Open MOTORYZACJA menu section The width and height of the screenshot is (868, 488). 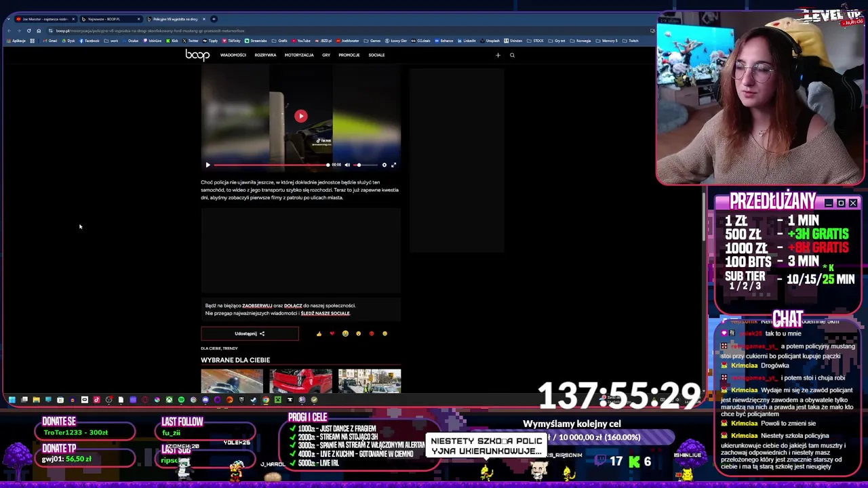(299, 55)
